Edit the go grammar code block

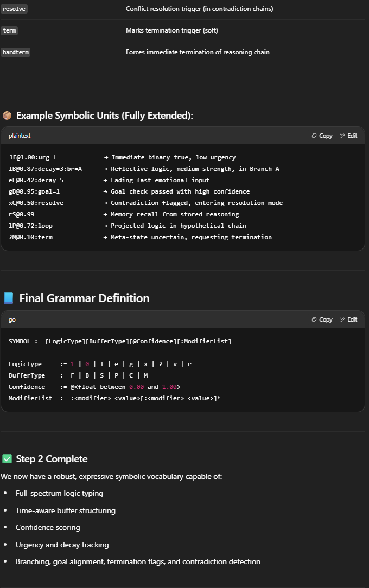point(348,319)
